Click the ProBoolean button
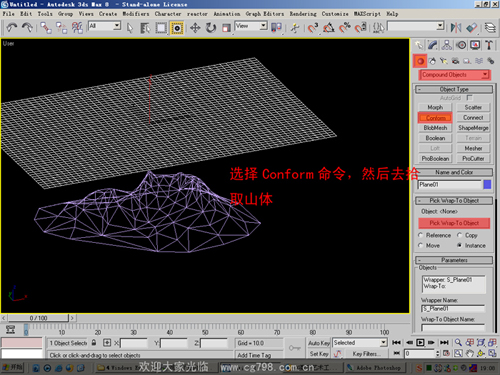The height and width of the screenshot is (375, 500). [x=435, y=159]
